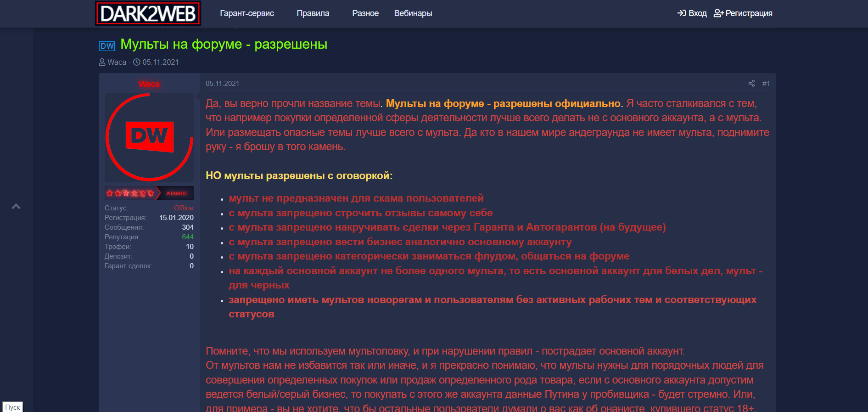Screen dimensions: 868x412
Task: Click the clock icon beside thread date
Action: 137,62
